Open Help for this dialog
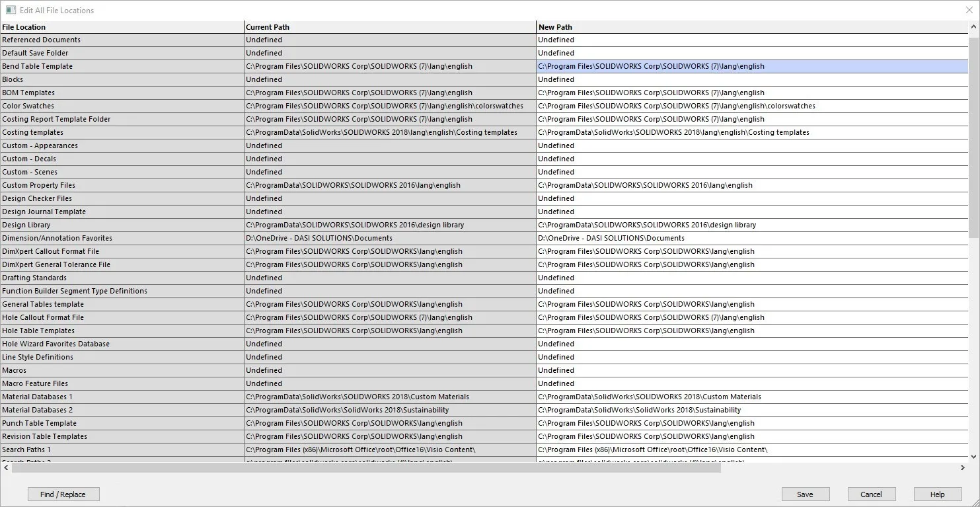 click(937, 494)
